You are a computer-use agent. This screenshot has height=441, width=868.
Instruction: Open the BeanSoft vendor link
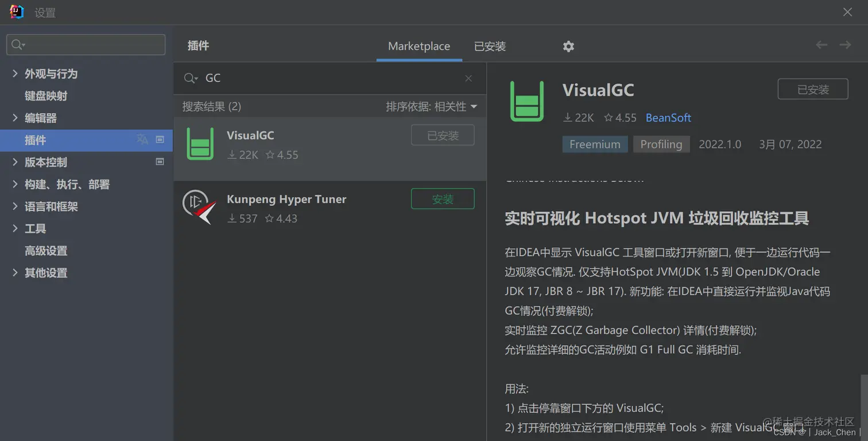tap(668, 118)
